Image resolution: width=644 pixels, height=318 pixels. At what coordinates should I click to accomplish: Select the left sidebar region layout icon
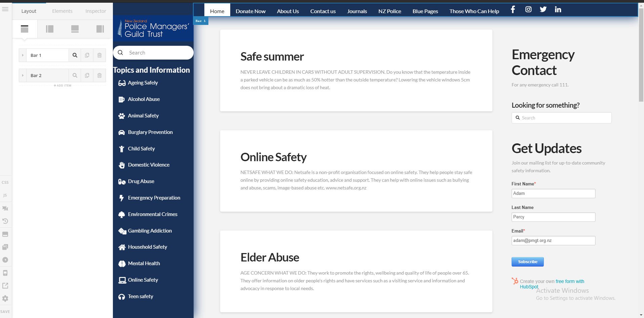pyautogui.click(x=50, y=29)
